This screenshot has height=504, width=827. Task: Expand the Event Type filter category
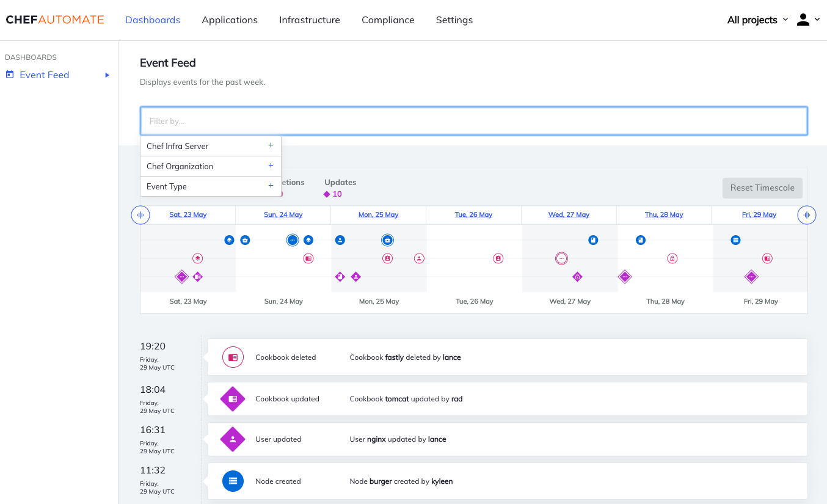(271, 186)
